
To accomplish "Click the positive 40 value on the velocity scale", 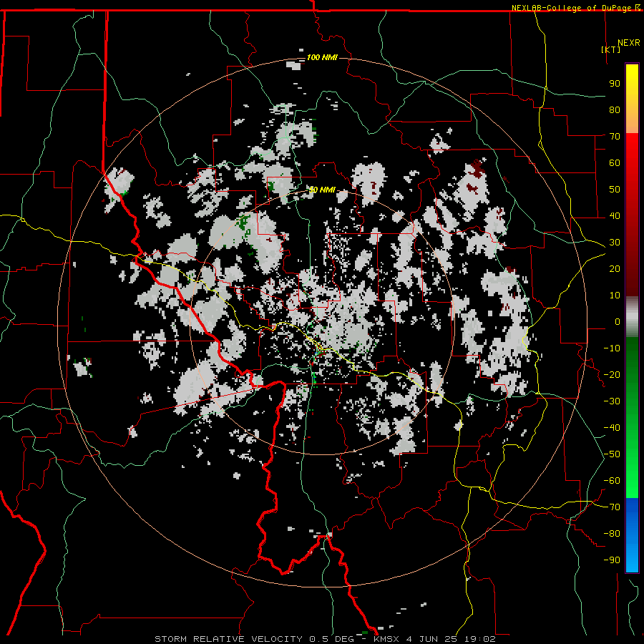I will pyautogui.click(x=615, y=215).
